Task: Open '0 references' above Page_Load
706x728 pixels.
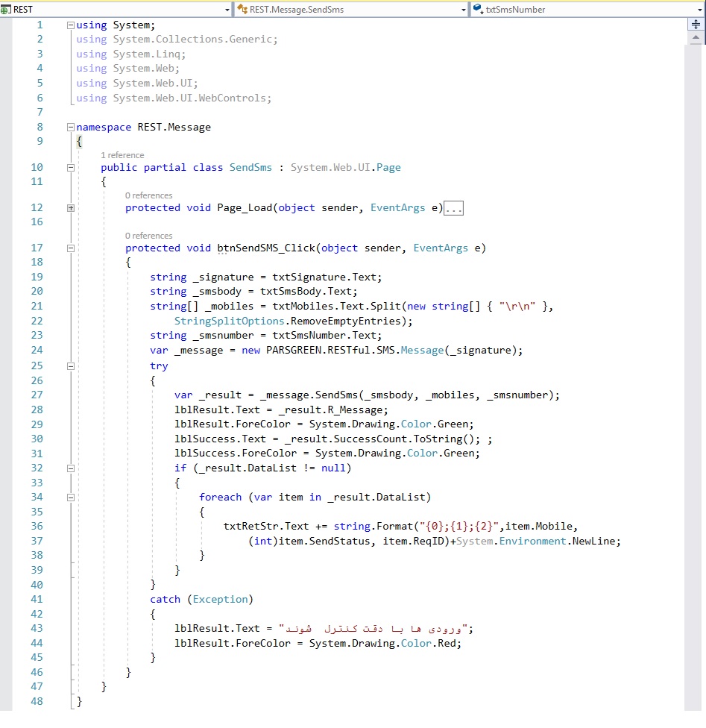Action: 148,195
